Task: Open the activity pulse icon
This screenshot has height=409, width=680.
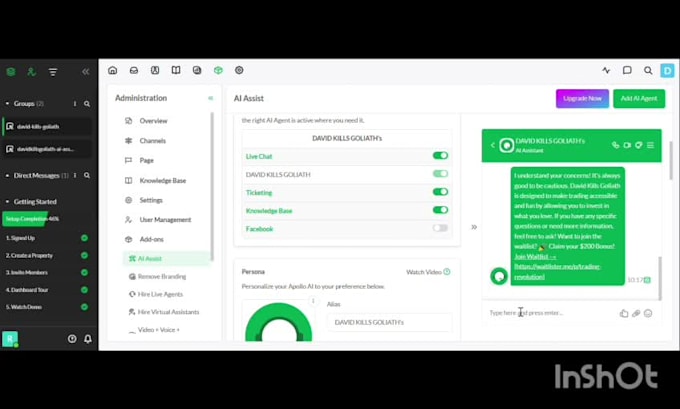Action: point(606,70)
